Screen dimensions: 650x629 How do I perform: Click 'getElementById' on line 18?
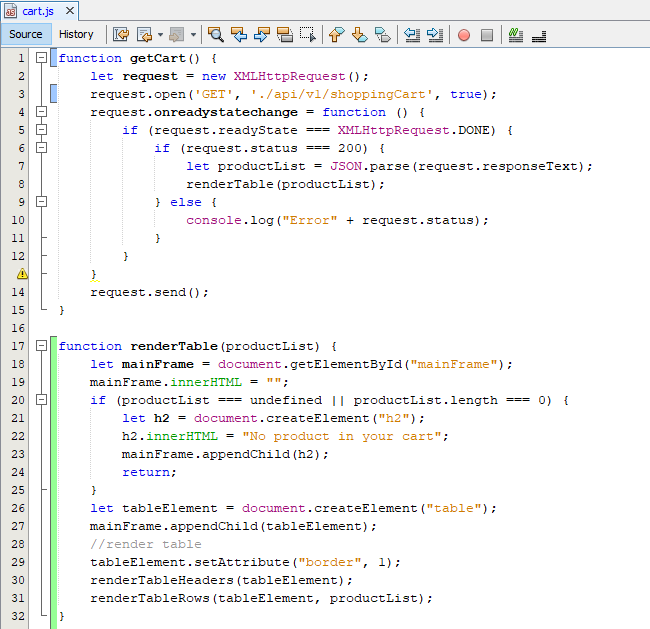point(346,364)
